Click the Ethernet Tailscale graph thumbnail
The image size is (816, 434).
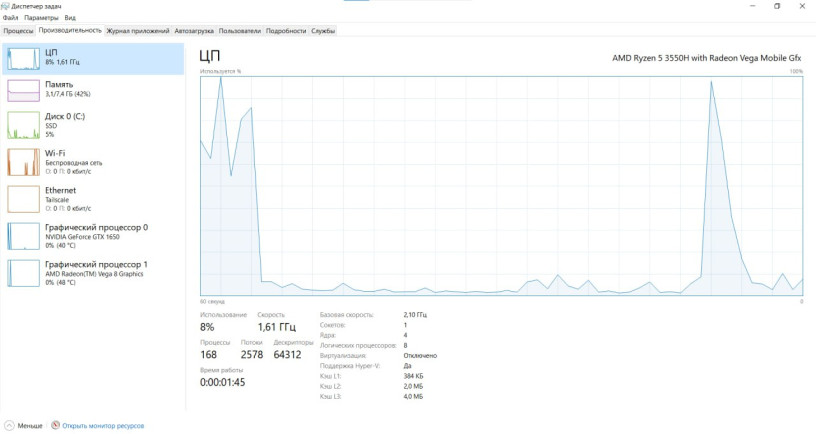click(x=23, y=199)
